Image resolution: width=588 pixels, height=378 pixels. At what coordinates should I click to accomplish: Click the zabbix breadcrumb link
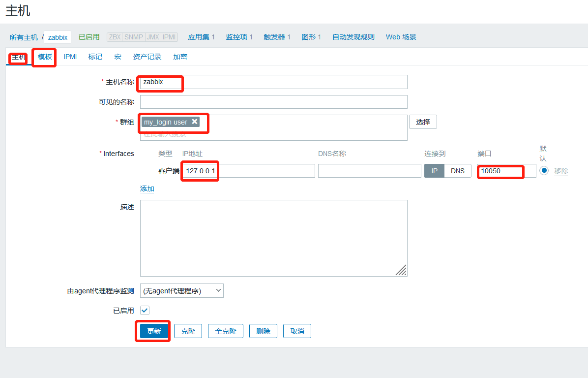pos(58,37)
